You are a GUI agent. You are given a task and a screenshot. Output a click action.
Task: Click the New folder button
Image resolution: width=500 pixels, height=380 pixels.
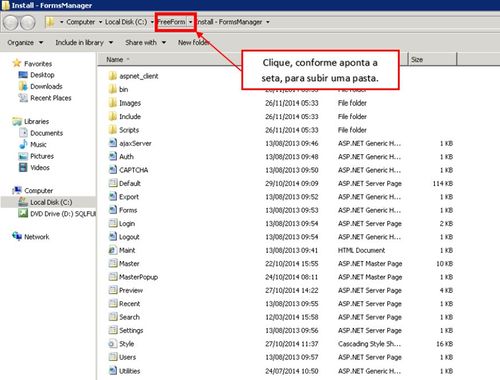pyautogui.click(x=193, y=43)
